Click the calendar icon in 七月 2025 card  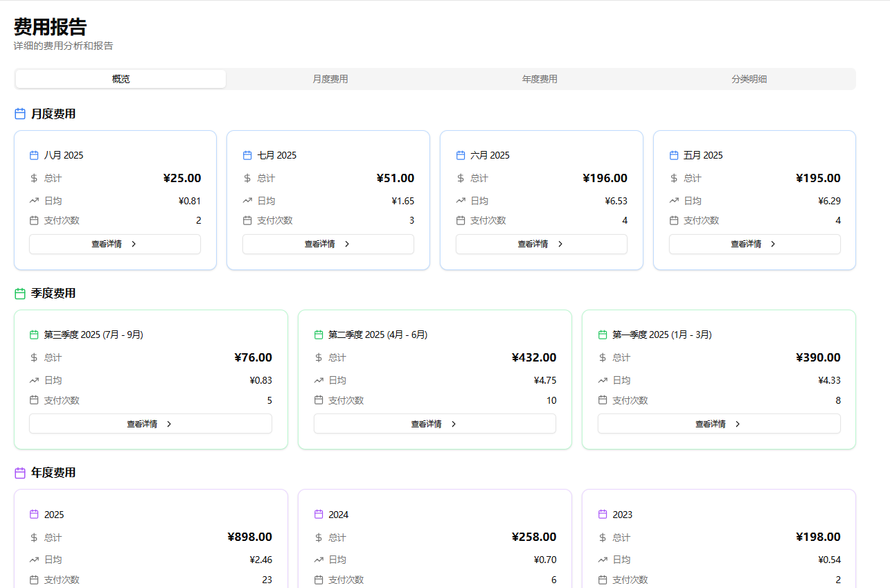coord(247,155)
